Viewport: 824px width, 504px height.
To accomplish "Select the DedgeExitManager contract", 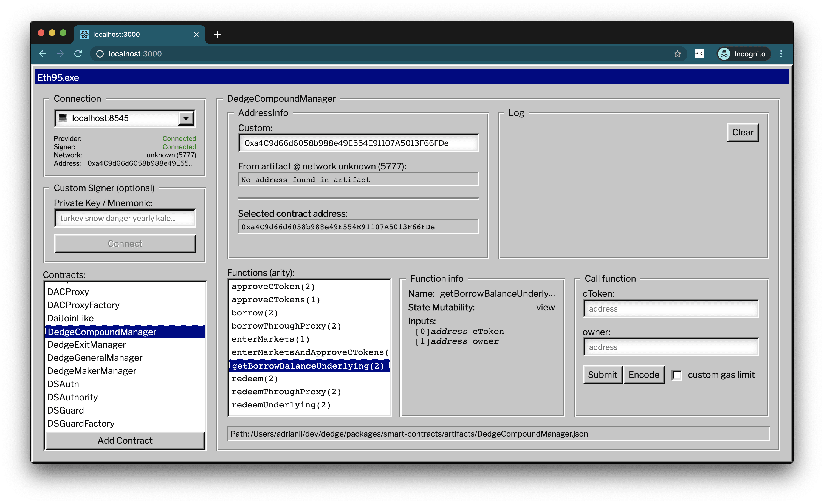I will click(x=86, y=345).
